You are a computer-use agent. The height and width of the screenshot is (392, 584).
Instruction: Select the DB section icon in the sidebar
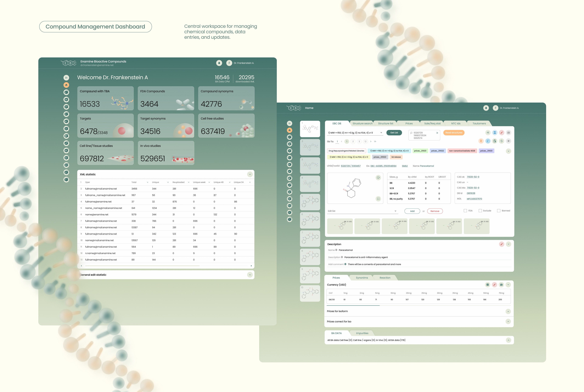pos(290,144)
